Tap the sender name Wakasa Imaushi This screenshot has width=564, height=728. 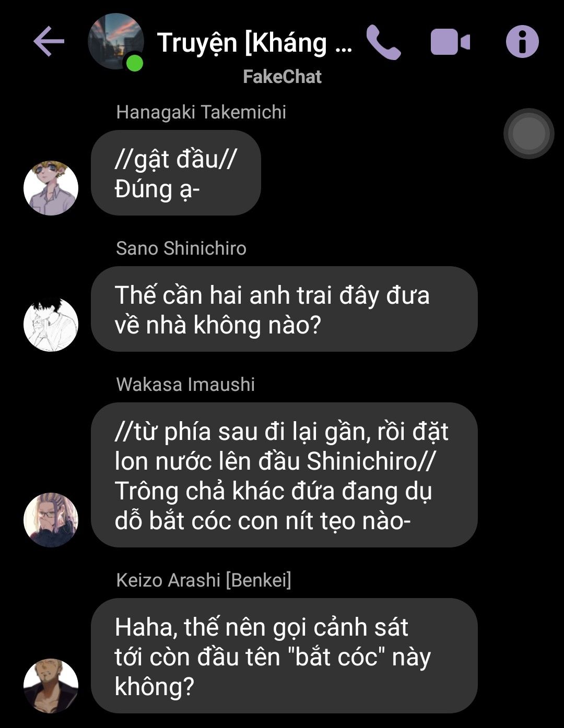[x=185, y=385]
